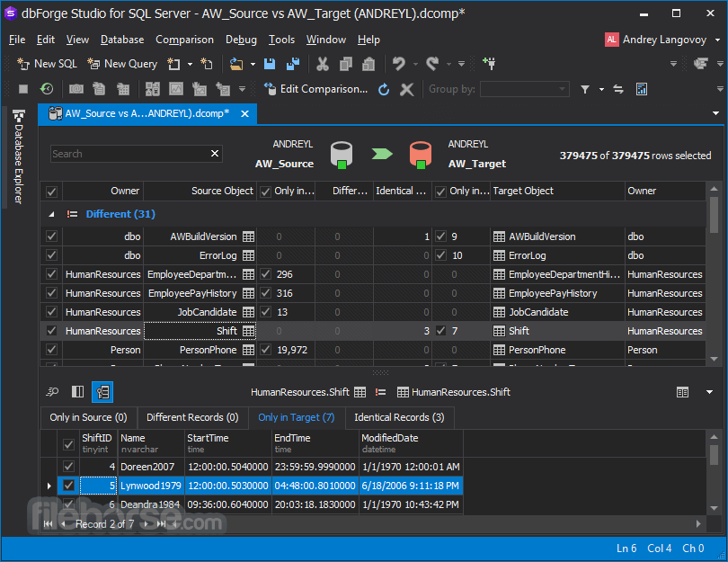This screenshot has width=728, height=562.
Task: Click the columns layout icon at right
Action: pyautogui.click(x=682, y=392)
